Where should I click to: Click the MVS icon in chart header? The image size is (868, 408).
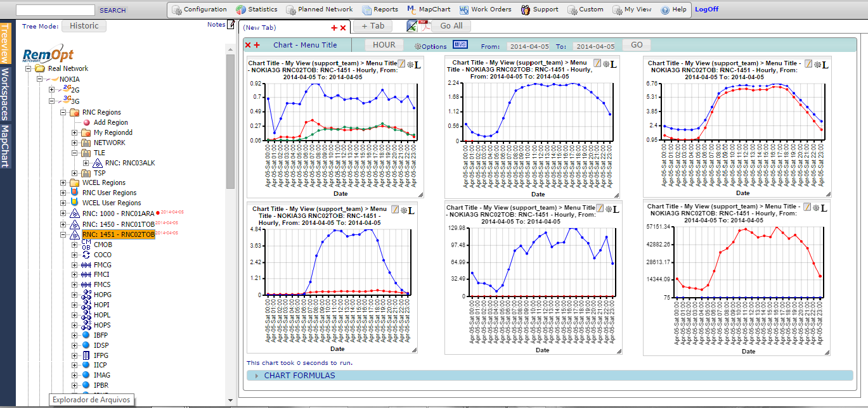pyautogui.click(x=460, y=45)
